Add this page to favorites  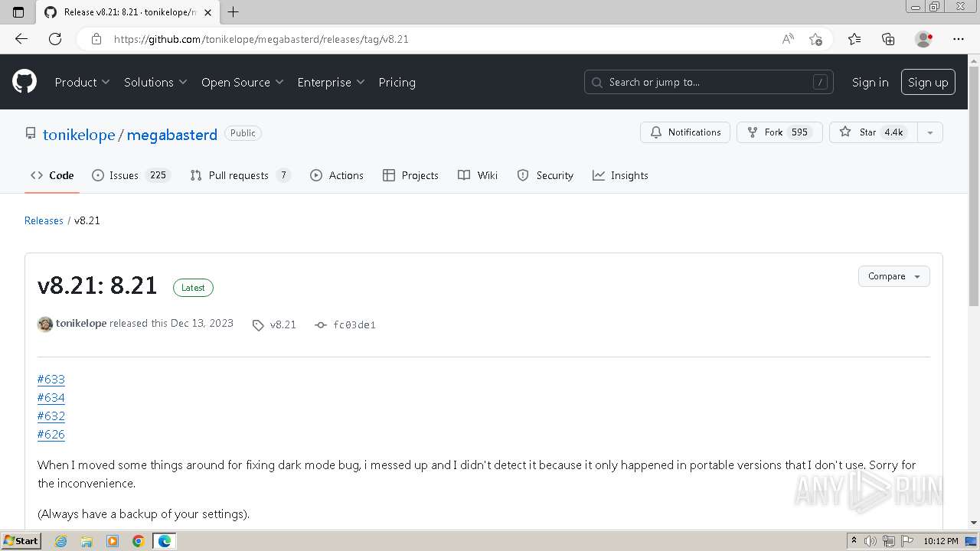point(815,39)
